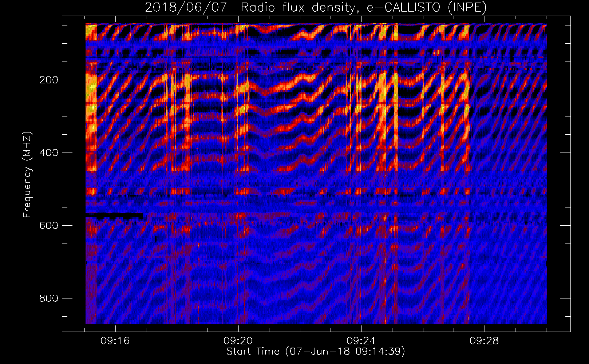589x364 pixels.
Task: Click the '09:28' time tick label
Action: tap(484, 341)
